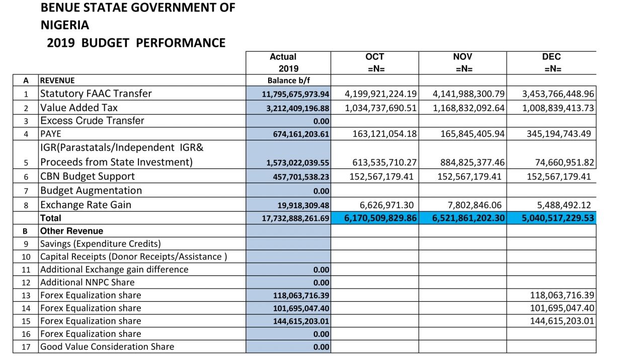Click 'Savings (Expenditure Credits)' label
This screenshot has height=362, width=644.
point(100,244)
